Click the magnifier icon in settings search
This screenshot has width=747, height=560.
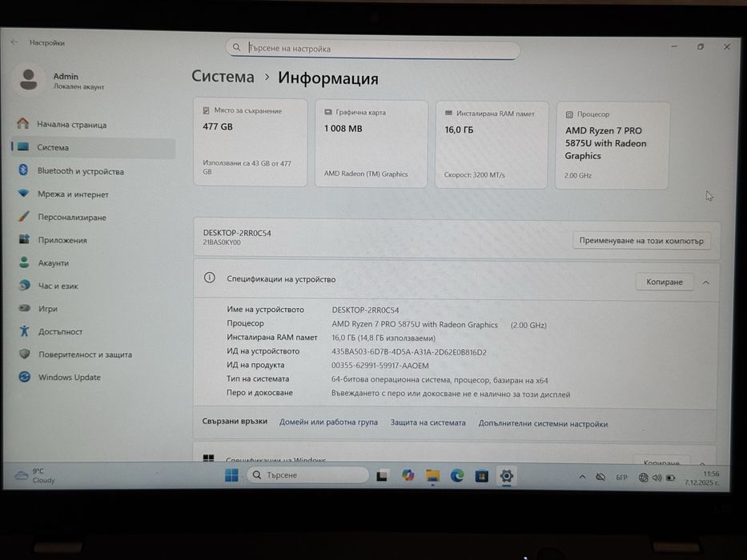click(236, 47)
